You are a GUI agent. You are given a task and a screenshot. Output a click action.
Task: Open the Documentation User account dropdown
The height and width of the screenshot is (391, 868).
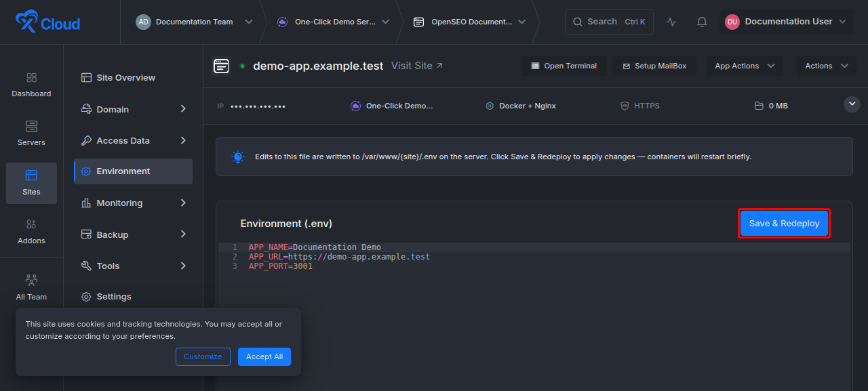(786, 22)
